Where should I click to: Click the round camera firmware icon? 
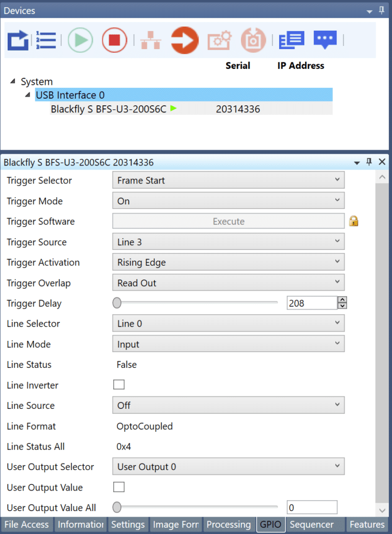[x=253, y=40]
